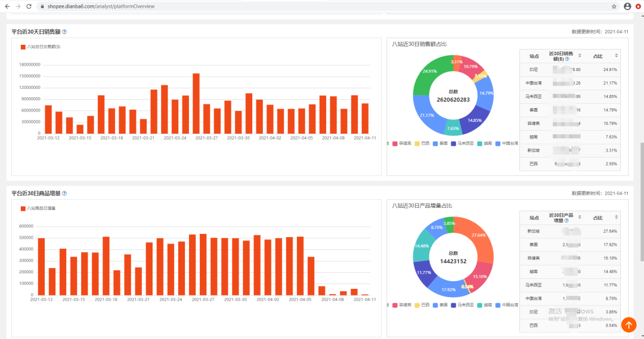The height and width of the screenshot is (339, 644).
Task: Click tallest sales bar above 150000000
Action: [196, 103]
